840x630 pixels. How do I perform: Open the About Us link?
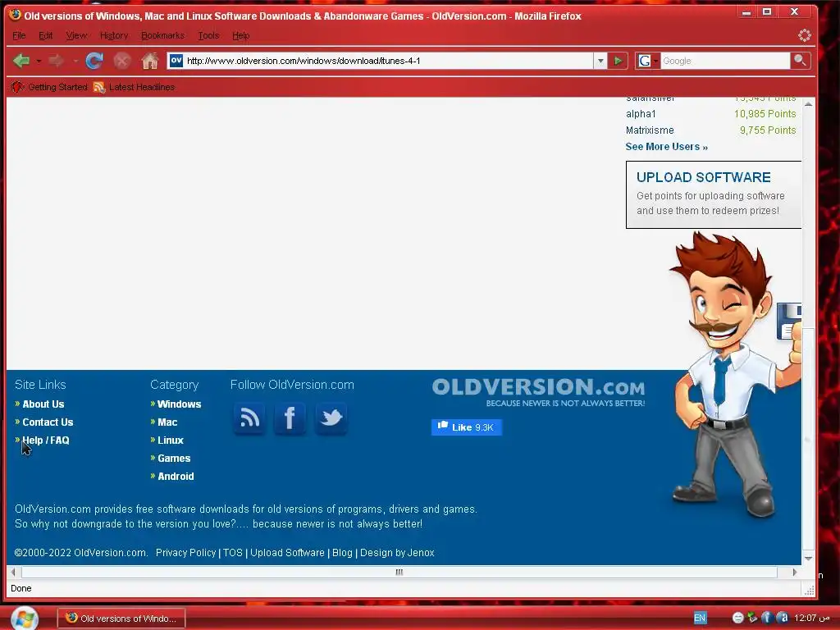point(43,404)
